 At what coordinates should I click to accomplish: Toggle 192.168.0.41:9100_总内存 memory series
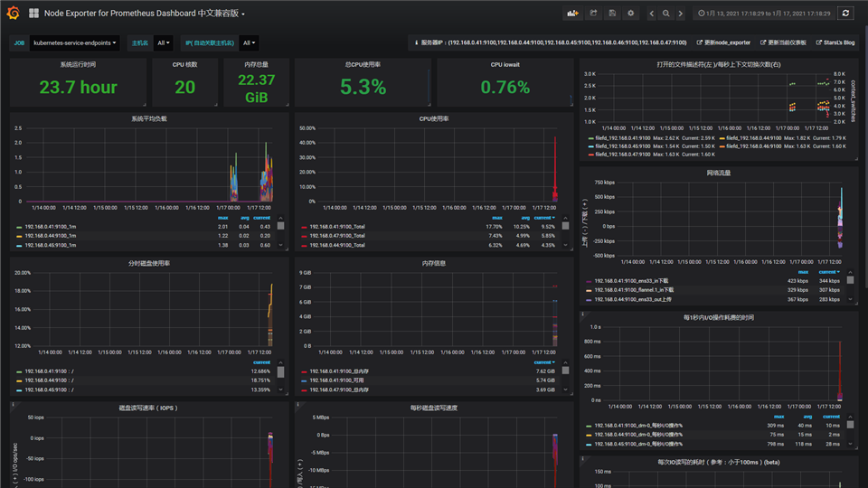pyautogui.click(x=339, y=371)
